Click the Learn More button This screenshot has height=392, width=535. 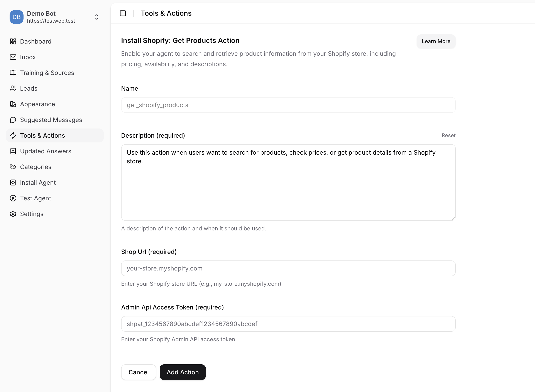pyautogui.click(x=436, y=41)
